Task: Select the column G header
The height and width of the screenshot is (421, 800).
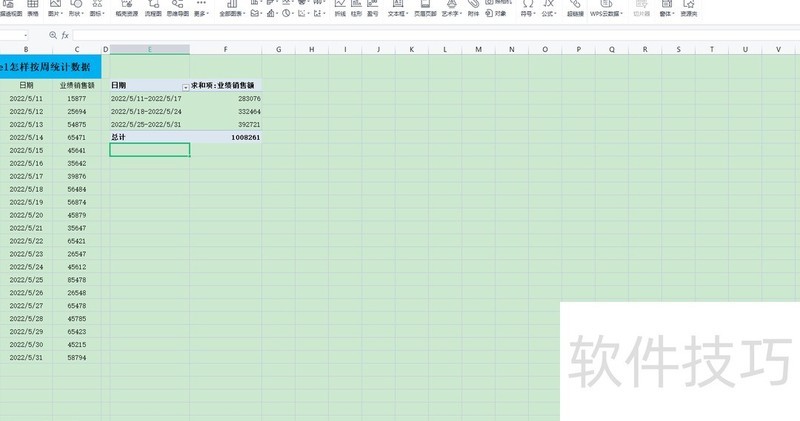Action: point(279,49)
